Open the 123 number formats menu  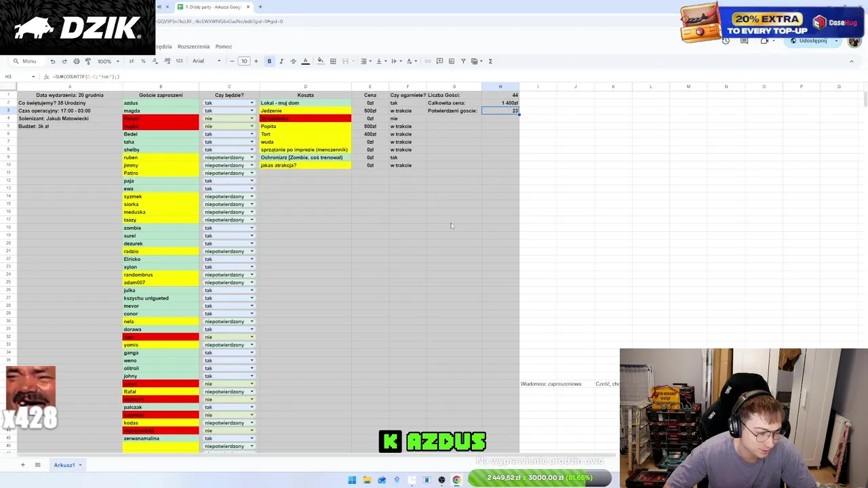coord(179,61)
